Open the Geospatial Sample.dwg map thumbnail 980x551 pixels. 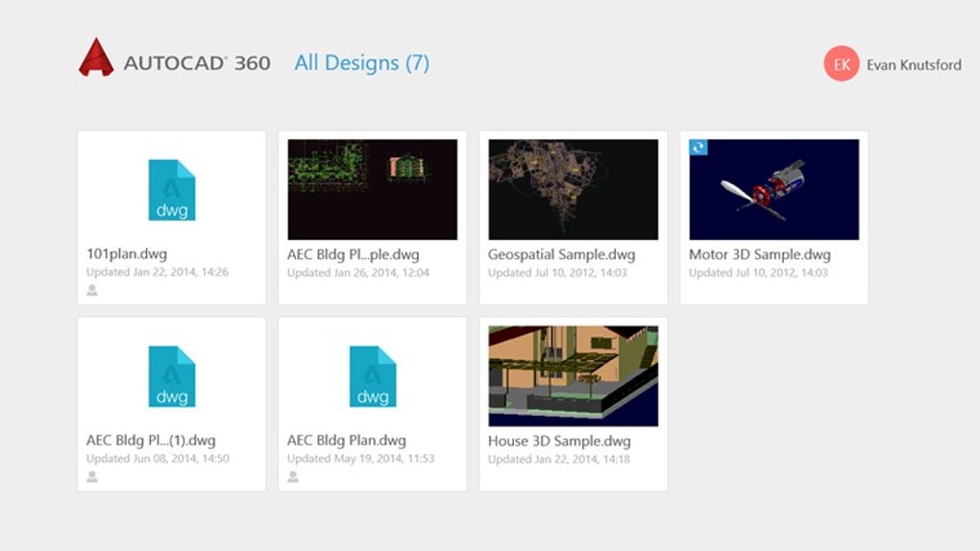pyautogui.click(x=573, y=189)
